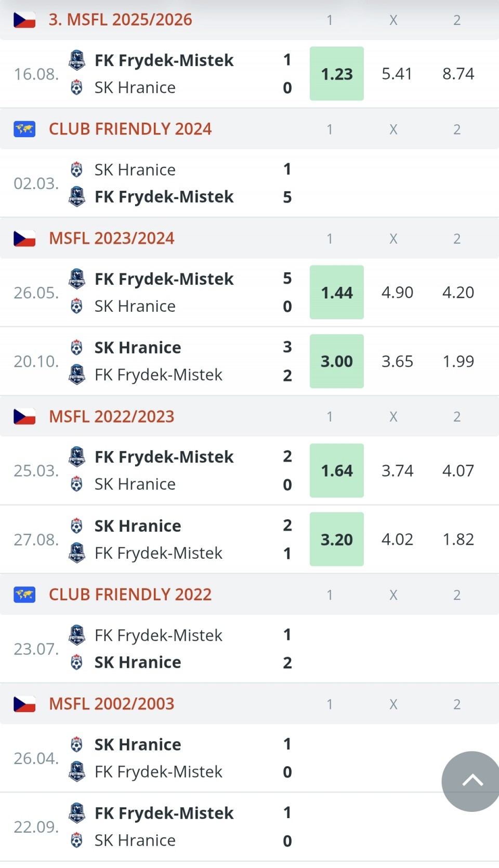Screen dimensions: 499x868
Task: Click the world icon beside Club Friendly 2024
Action: pyautogui.click(x=24, y=129)
